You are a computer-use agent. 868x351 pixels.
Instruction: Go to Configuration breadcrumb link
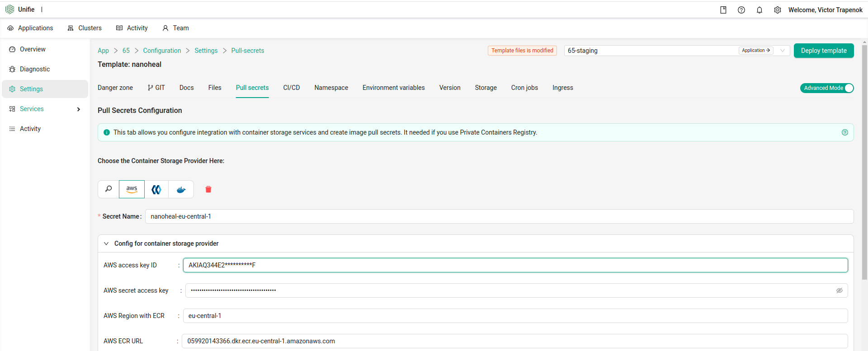(162, 51)
